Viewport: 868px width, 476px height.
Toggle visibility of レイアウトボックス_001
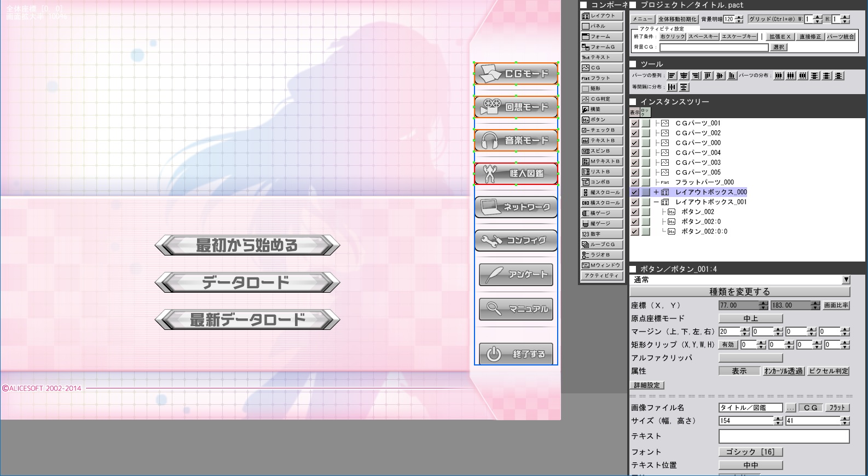tap(635, 202)
